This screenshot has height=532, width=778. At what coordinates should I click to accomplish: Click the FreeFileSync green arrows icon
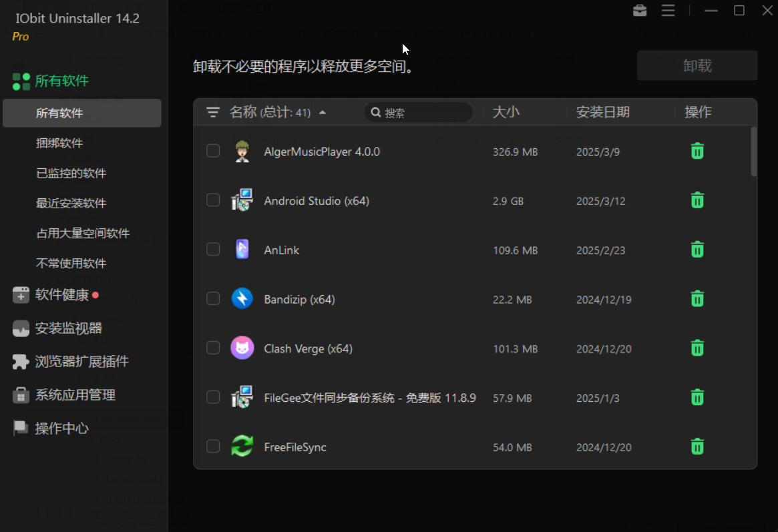[x=242, y=446]
